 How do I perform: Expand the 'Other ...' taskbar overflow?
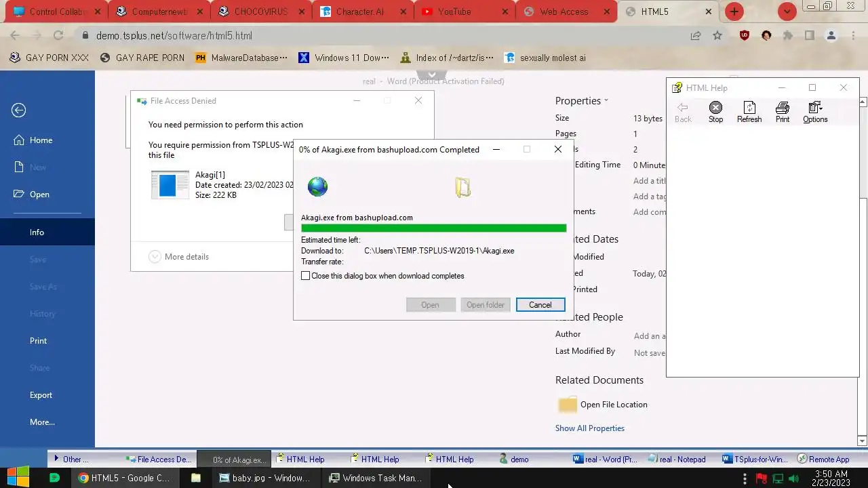71,459
